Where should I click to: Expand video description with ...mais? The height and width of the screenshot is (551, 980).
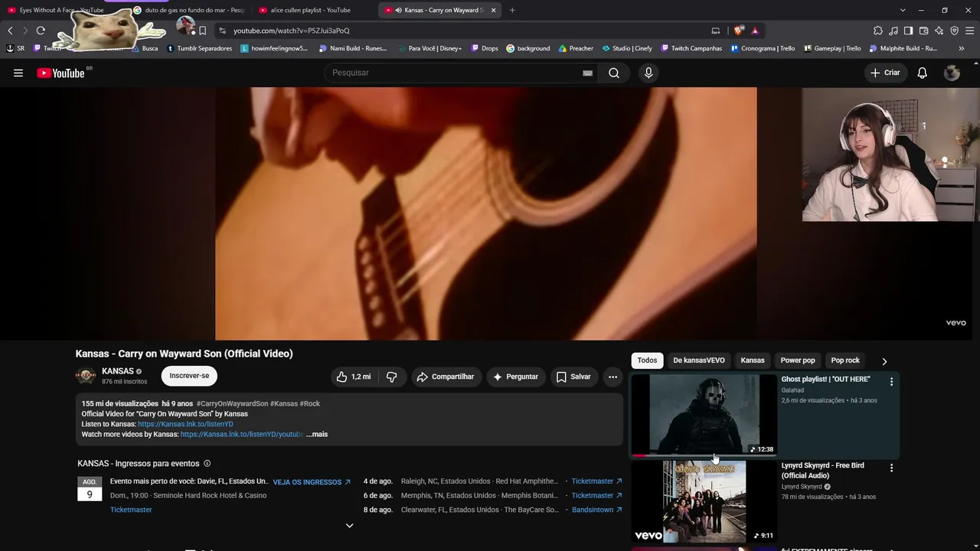tap(317, 435)
